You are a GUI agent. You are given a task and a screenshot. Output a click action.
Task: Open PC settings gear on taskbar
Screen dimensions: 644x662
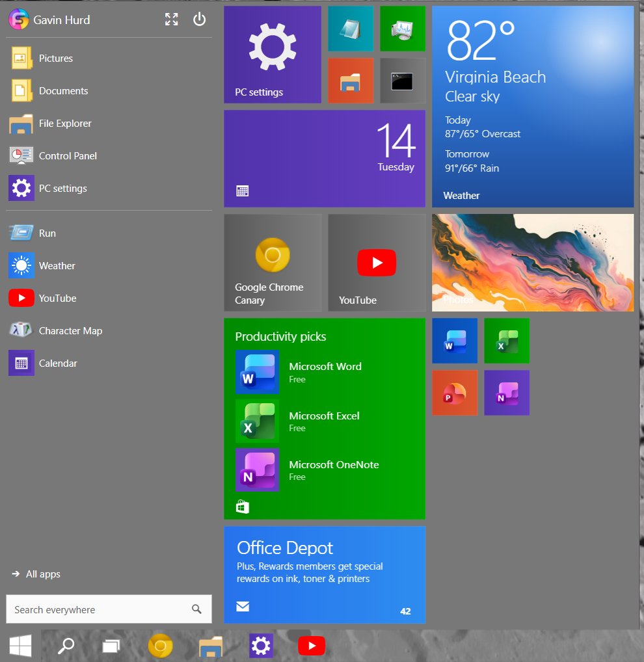pos(261,646)
